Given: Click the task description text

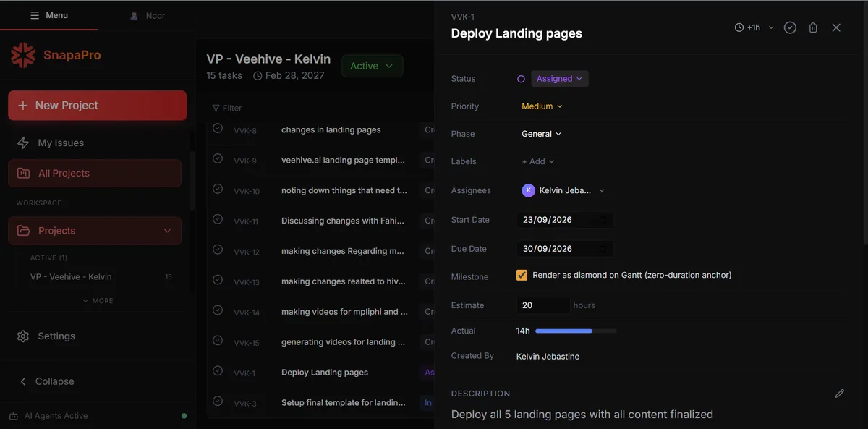Looking at the screenshot, I should coord(582,415).
